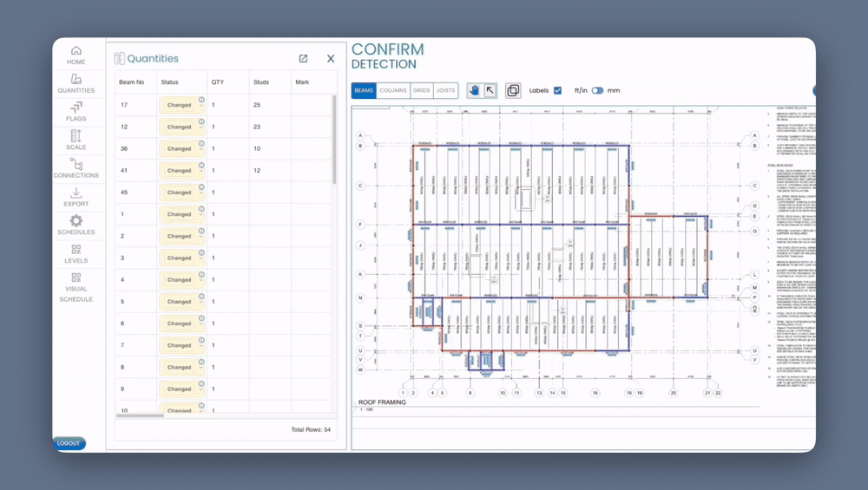Switch to the Joists tab
Screen dimensions: 868x490
click(445, 90)
